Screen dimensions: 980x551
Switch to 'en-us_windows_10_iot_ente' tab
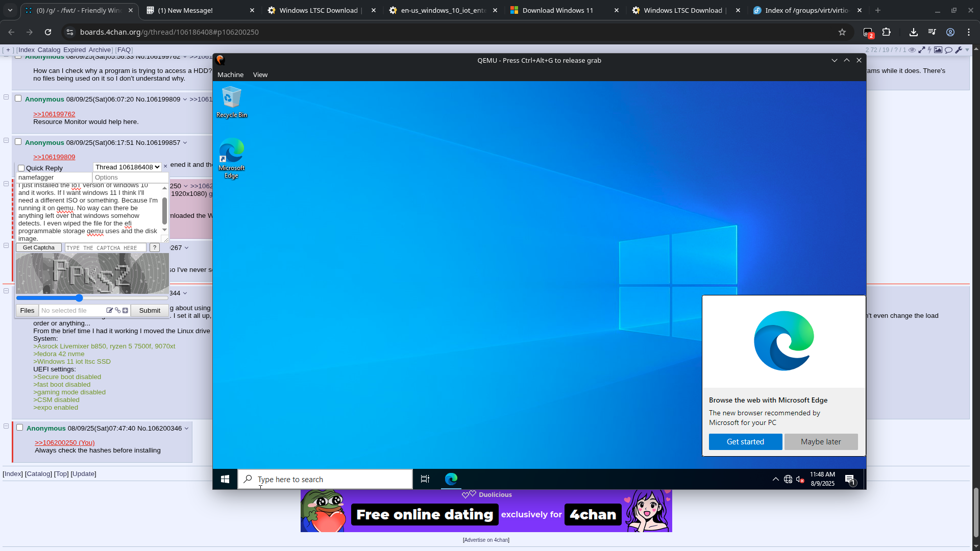pyautogui.click(x=443, y=10)
